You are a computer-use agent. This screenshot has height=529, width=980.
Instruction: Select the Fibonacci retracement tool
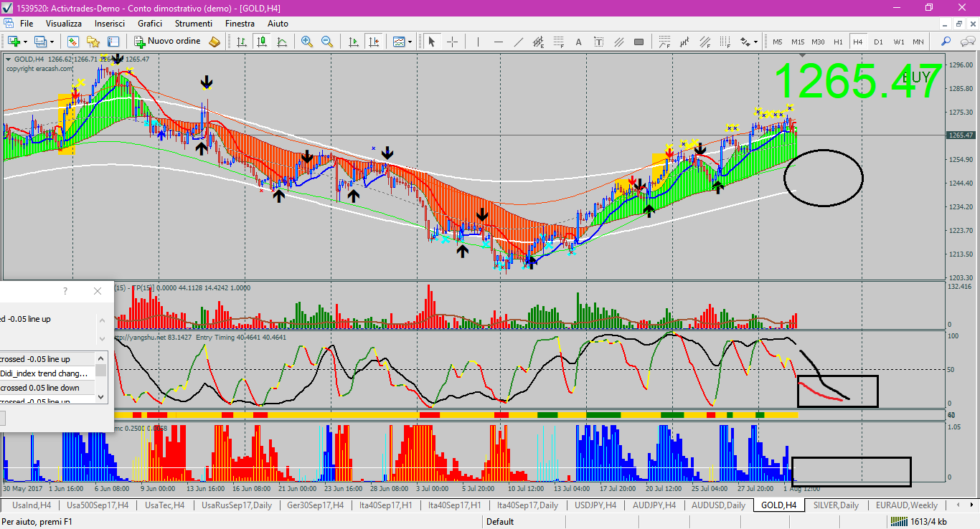(558, 42)
